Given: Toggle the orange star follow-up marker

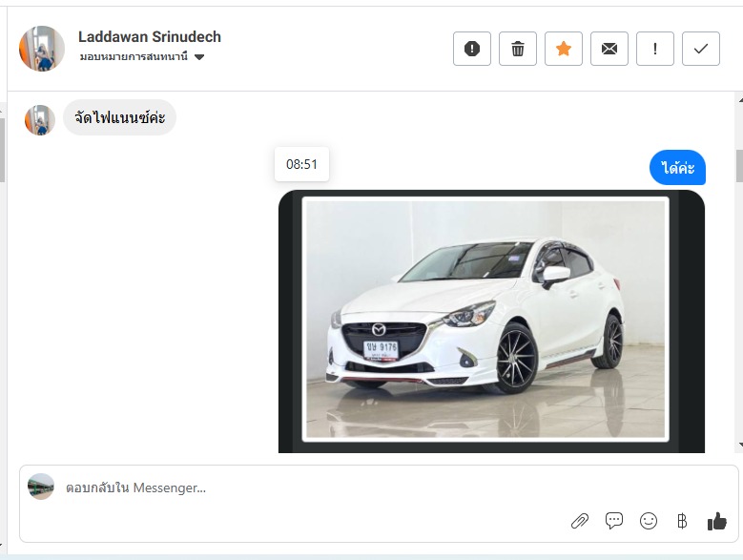Looking at the screenshot, I should pyautogui.click(x=563, y=49).
